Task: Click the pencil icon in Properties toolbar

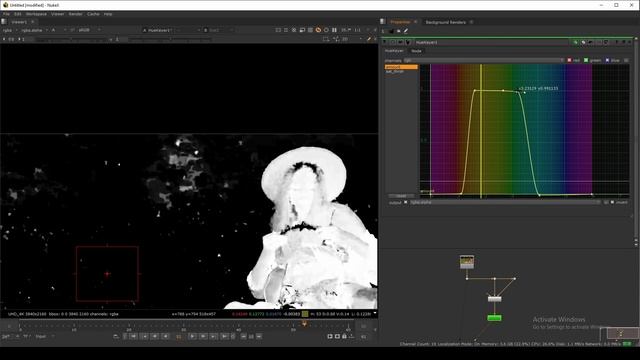Action: click(x=406, y=31)
